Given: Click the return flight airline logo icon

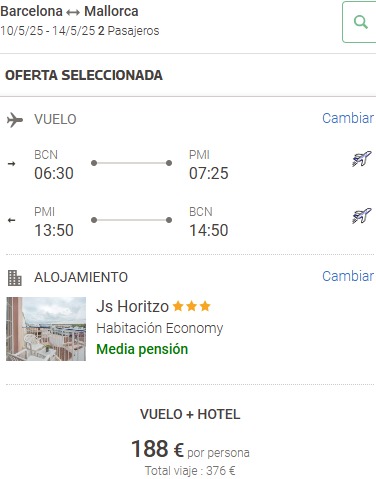Looking at the screenshot, I should [362, 216].
